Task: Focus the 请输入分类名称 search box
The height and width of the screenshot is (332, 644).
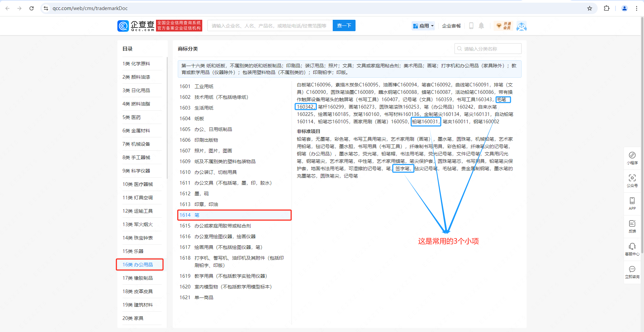Action: coord(488,49)
